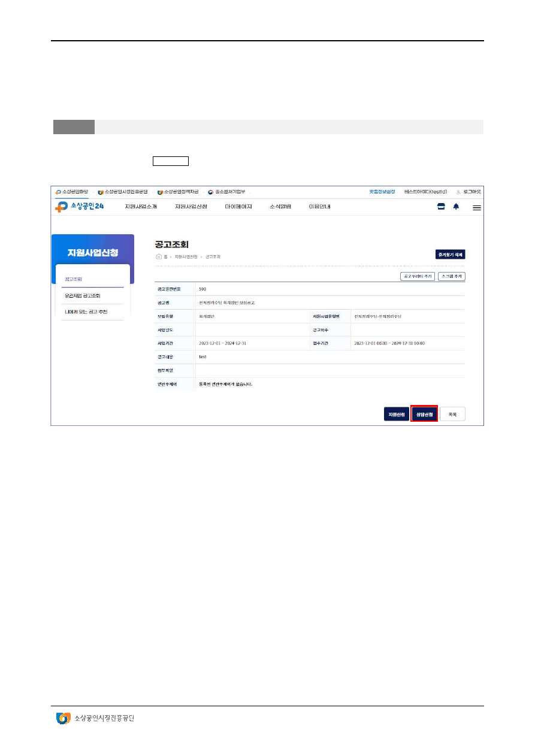Open the store icon in header
Image resolution: width=535 pixels, height=756 pixels.
coord(441,207)
